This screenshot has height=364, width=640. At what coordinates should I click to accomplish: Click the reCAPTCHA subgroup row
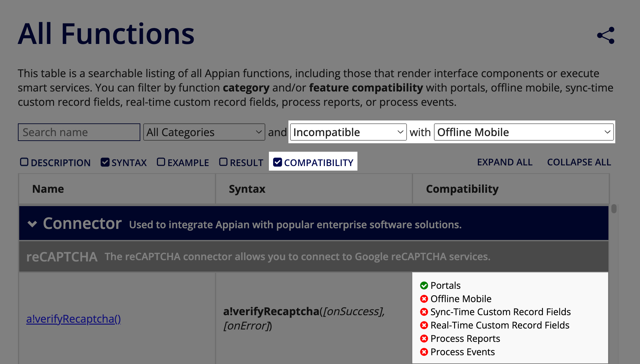313,257
